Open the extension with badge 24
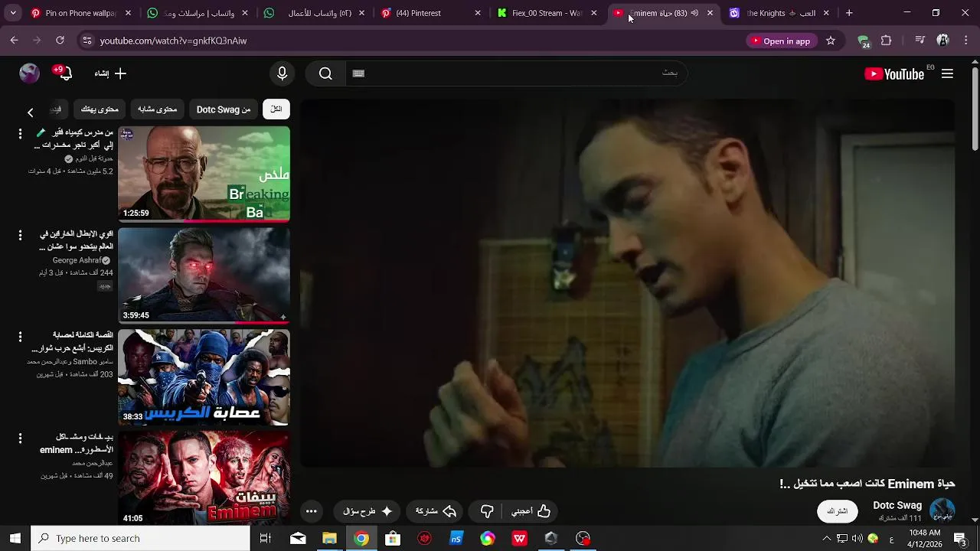The width and height of the screenshot is (980, 551). click(x=864, y=41)
